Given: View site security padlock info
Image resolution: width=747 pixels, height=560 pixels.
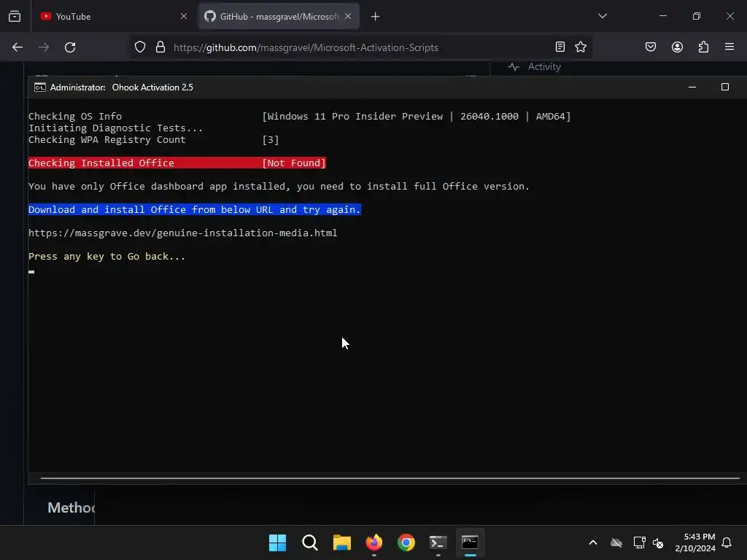Looking at the screenshot, I should click(160, 47).
